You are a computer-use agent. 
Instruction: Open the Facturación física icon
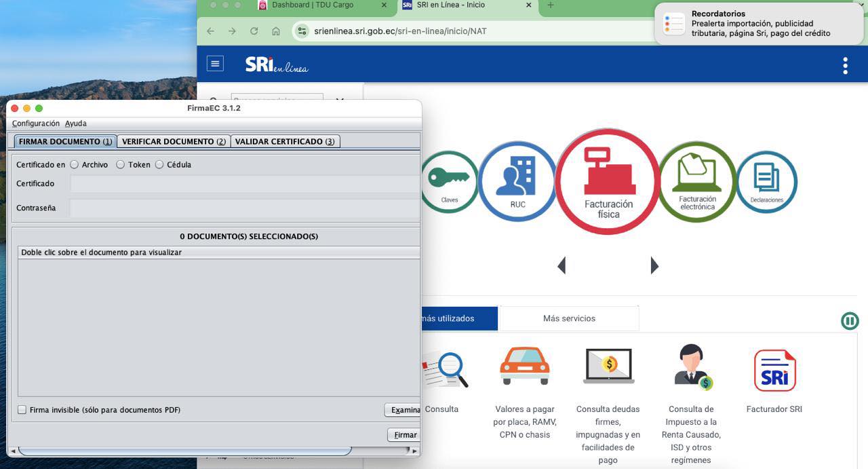(608, 182)
